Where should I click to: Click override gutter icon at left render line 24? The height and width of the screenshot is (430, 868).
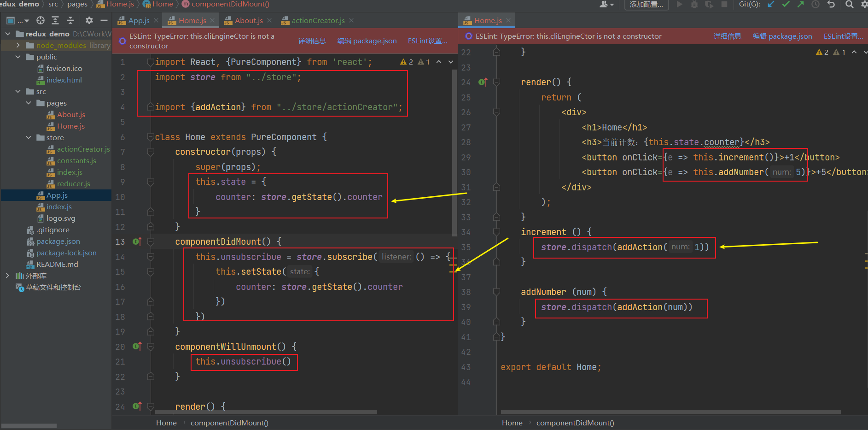[137, 406]
